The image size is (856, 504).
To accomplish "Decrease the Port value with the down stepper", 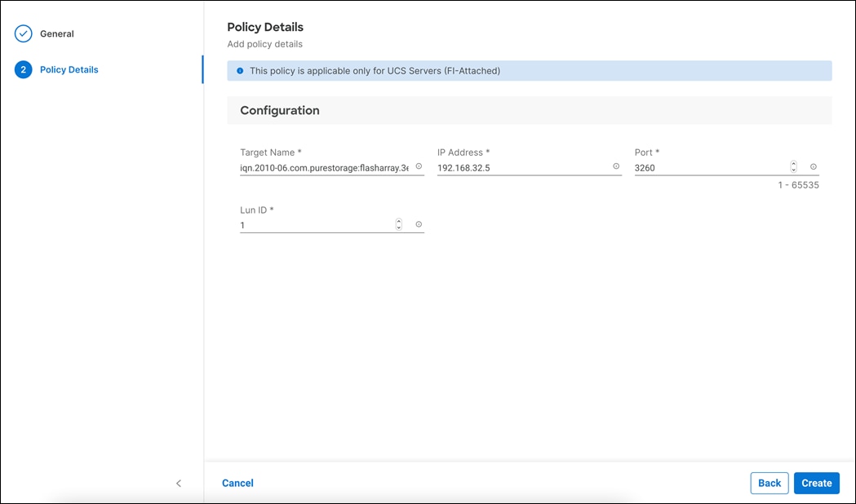I will [792, 169].
